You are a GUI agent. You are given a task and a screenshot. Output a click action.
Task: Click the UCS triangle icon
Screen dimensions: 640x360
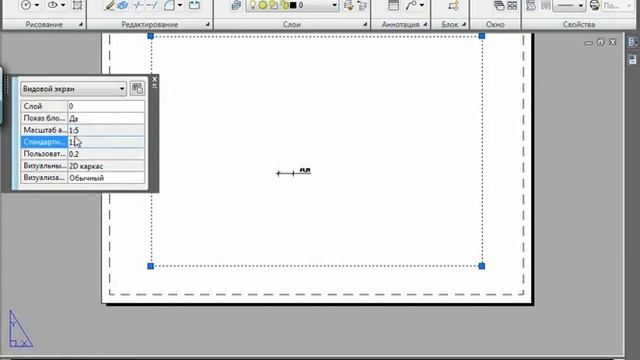click(x=20, y=329)
